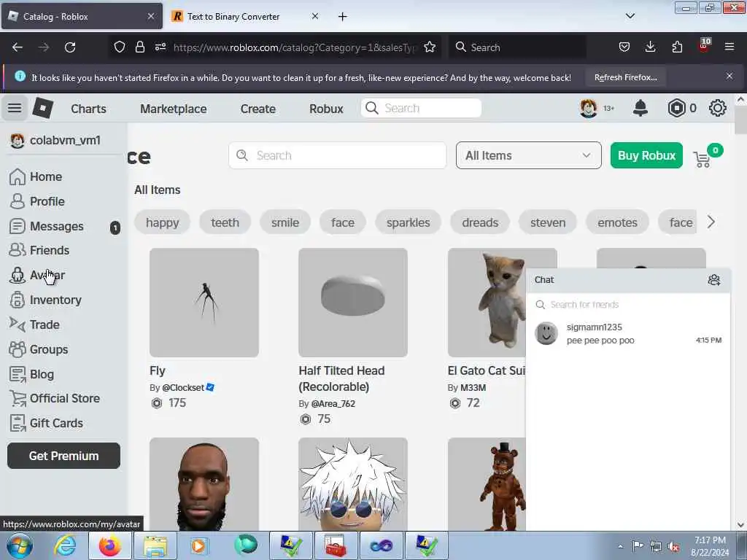Click the colabvm_vm1 username in sidebar
Viewport: 747px width, 560px height.
[x=65, y=141]
